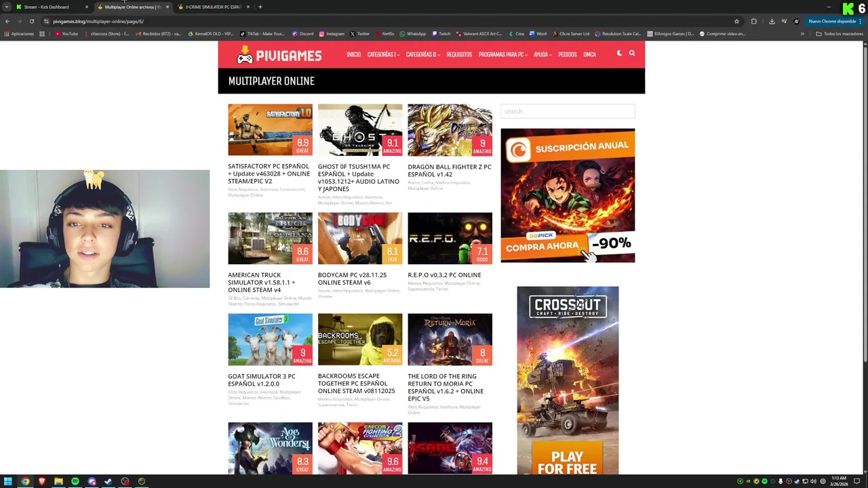This screenshot has height=488, width=868.
Task: Open BACKROOMS ESCAPE TOGETHER title link
Action: (356, 384)
